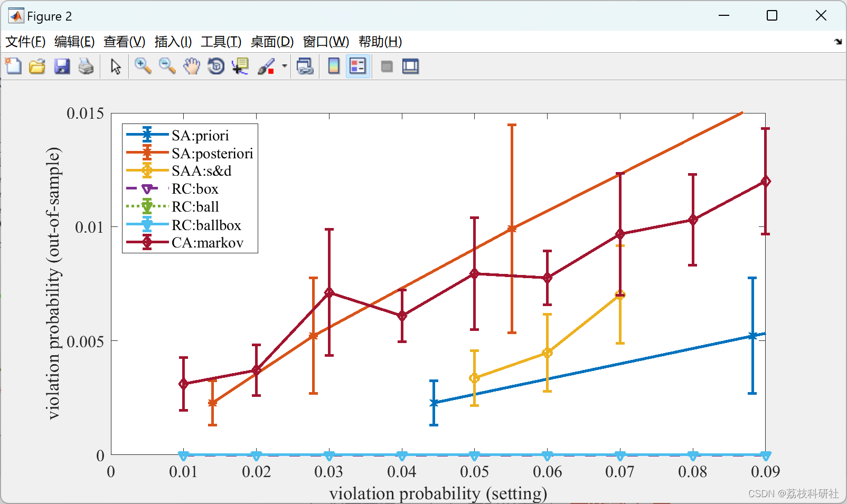Click the SA:posteriori legend entry
The width and height of the screenshot is (847, 504).
(211, 154)
